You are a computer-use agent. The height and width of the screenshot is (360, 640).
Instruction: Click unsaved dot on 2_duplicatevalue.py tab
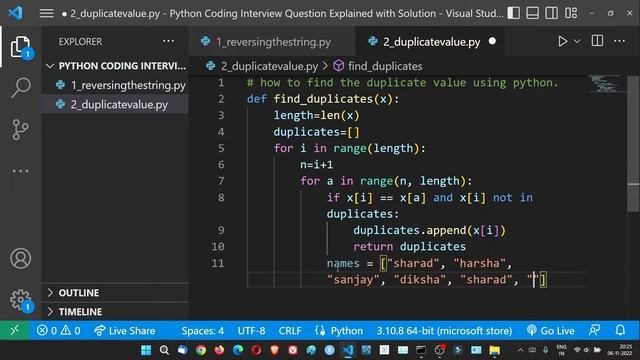(x=492, y=41)
